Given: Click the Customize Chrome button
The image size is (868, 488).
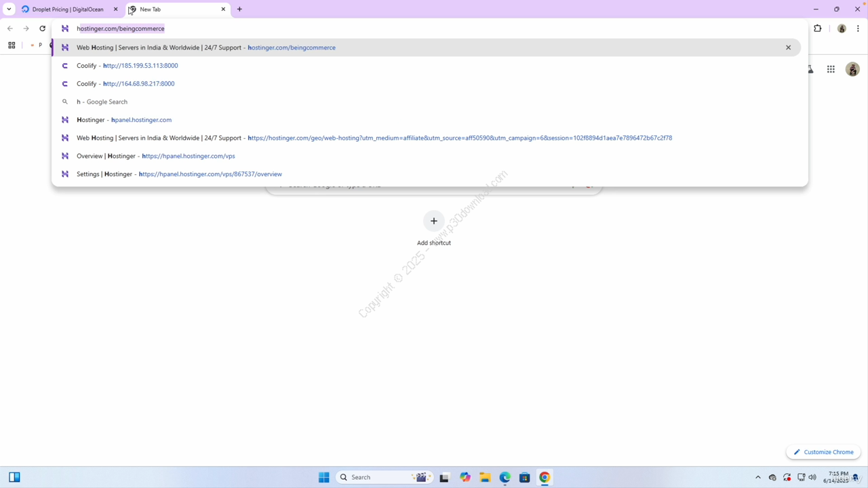Looking at the screenshot, I should pyautogui.click(x=823, y=452).
